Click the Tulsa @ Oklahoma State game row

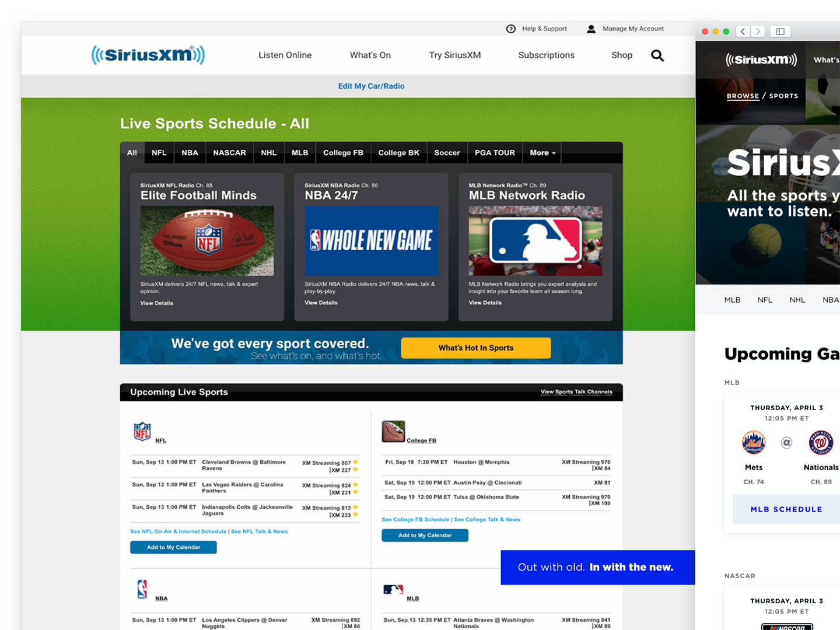(497, 500)
